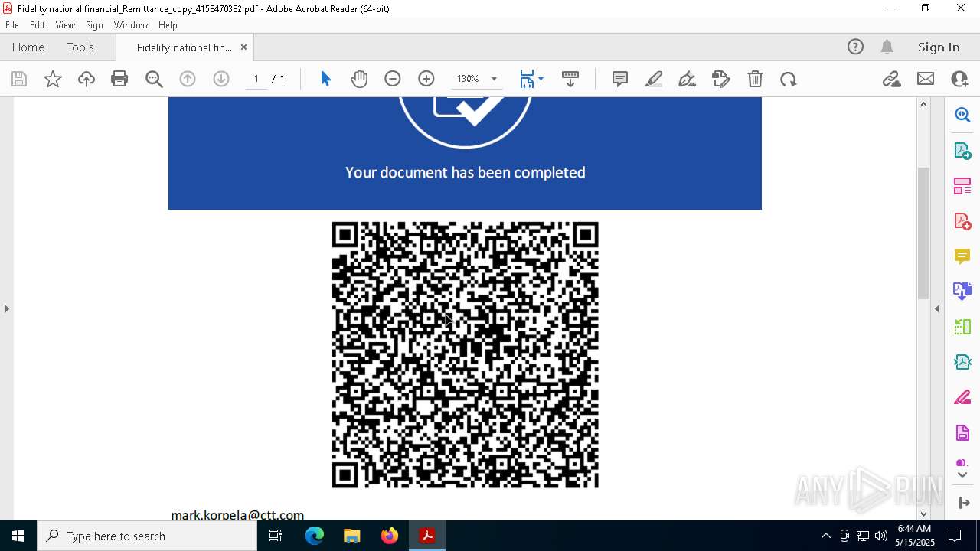Switch to the Tools tab
Image resolution: width=980 pixels, height=551 pixels.
(80, 47)
